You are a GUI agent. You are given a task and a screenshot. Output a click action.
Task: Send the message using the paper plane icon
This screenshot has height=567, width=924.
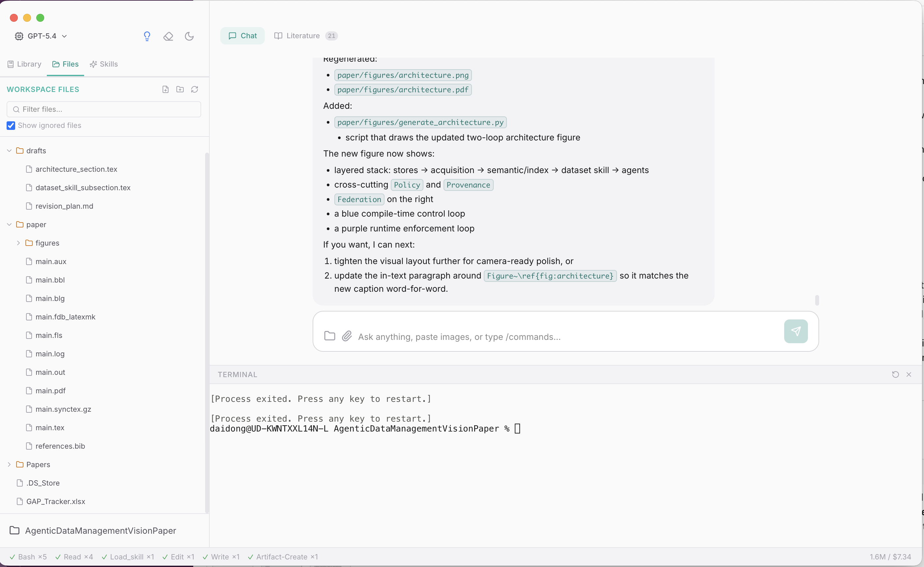click(x=796, y=331)
